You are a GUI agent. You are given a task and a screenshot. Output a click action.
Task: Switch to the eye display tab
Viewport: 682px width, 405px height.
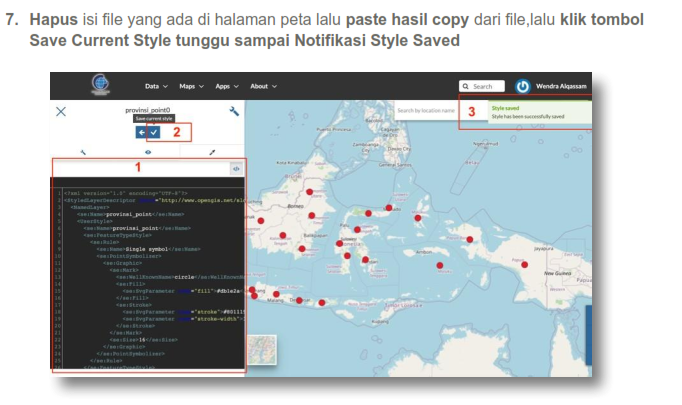pos(148,152)
